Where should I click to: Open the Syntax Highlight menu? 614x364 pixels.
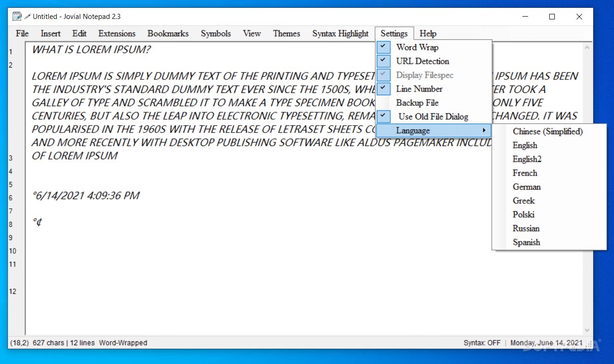click(x=341, y=33)
